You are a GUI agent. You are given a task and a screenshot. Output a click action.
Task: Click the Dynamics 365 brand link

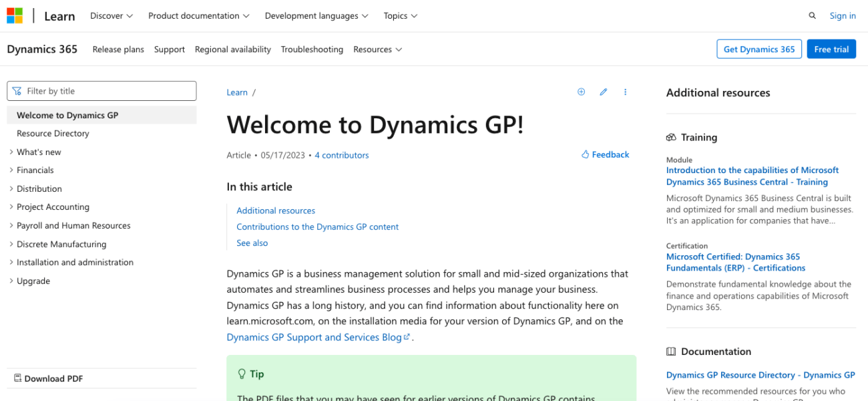click(42, 49)
